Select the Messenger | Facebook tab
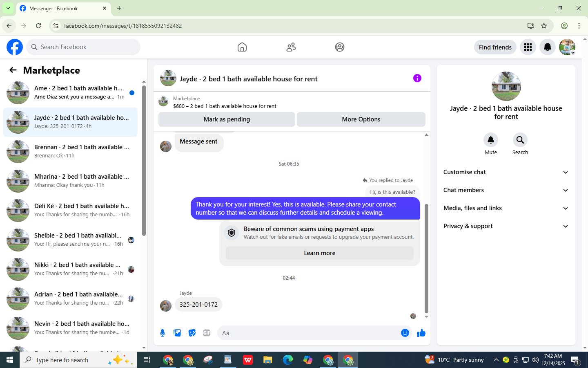Screen dimensions: 588x368 pos(63,9)
